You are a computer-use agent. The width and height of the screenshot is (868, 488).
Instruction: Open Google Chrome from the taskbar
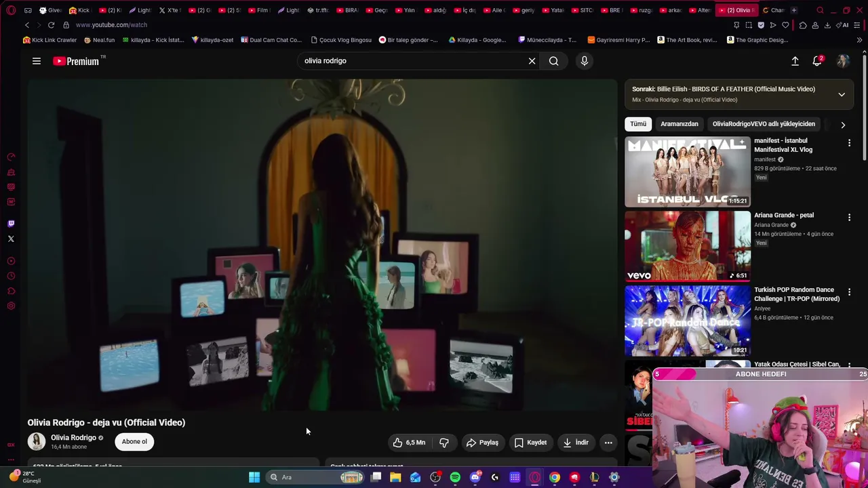pos(555,477)
